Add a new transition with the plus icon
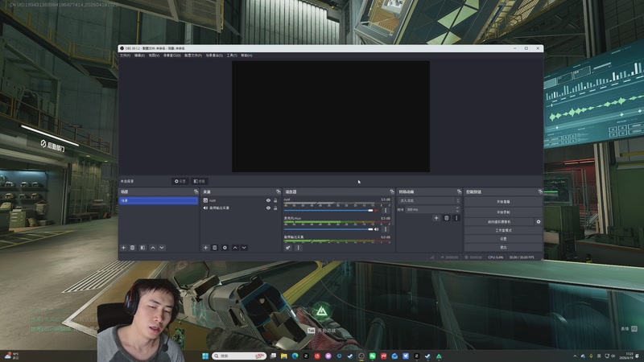 pyautogui.click(x=436, y=218)
